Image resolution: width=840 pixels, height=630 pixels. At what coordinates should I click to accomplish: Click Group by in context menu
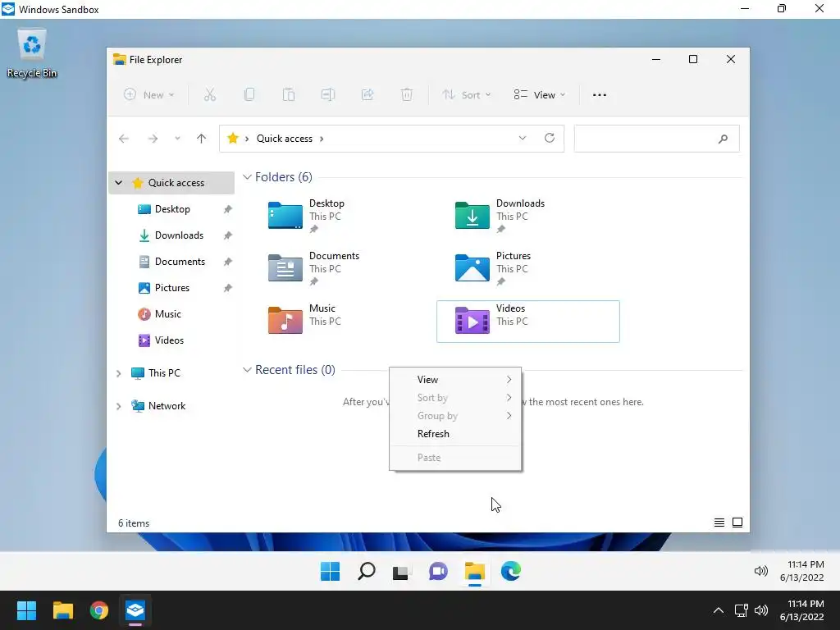(455, 416)
